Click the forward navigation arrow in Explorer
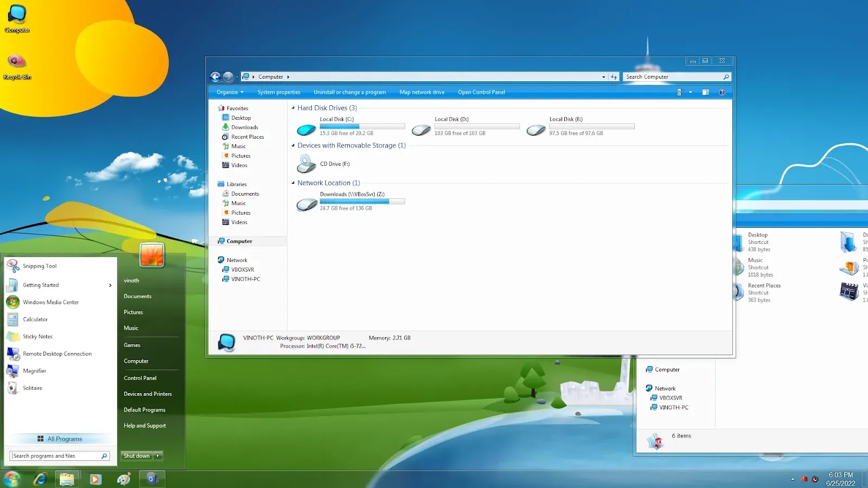This screenshot has height=488, width=868. click(x=228, y=77)
